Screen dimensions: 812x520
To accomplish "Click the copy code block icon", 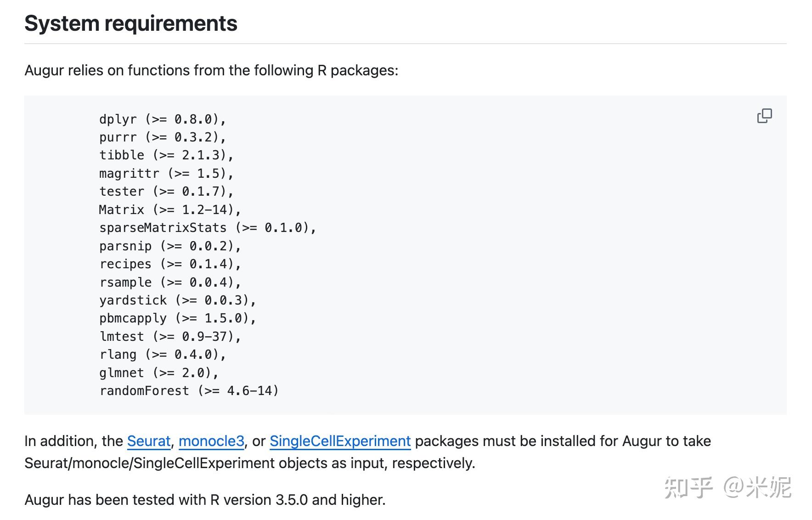I will click(x=764, y=116).
